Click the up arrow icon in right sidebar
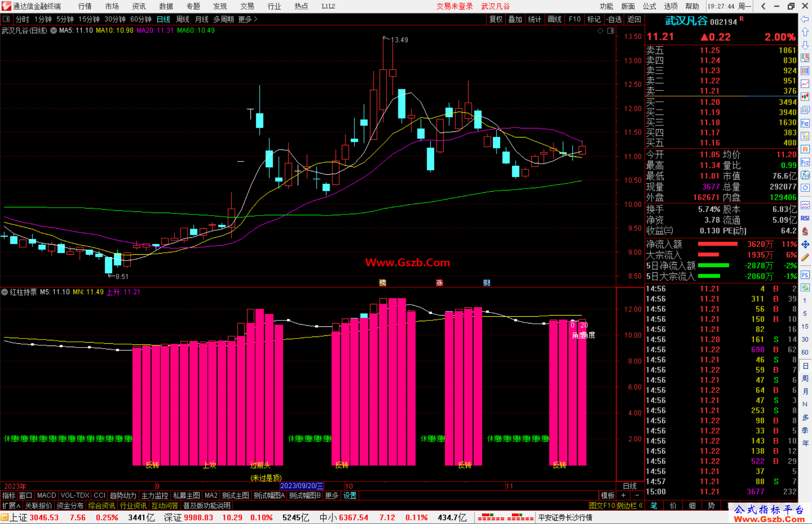Image resolution: width=812 pixels, height=524 pixels. pyautogui.click(x=805, y=32)
